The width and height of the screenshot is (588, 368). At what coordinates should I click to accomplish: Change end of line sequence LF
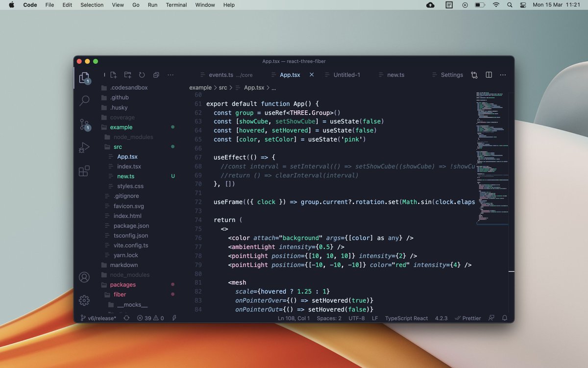(x=375, y=318)
